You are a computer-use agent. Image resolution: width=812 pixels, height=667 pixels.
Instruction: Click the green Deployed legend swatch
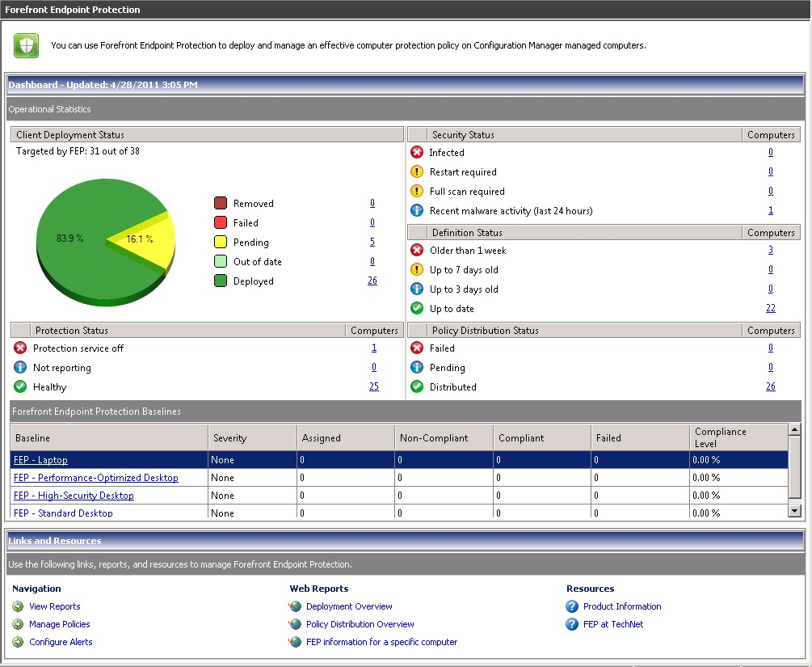pos(221,281)
